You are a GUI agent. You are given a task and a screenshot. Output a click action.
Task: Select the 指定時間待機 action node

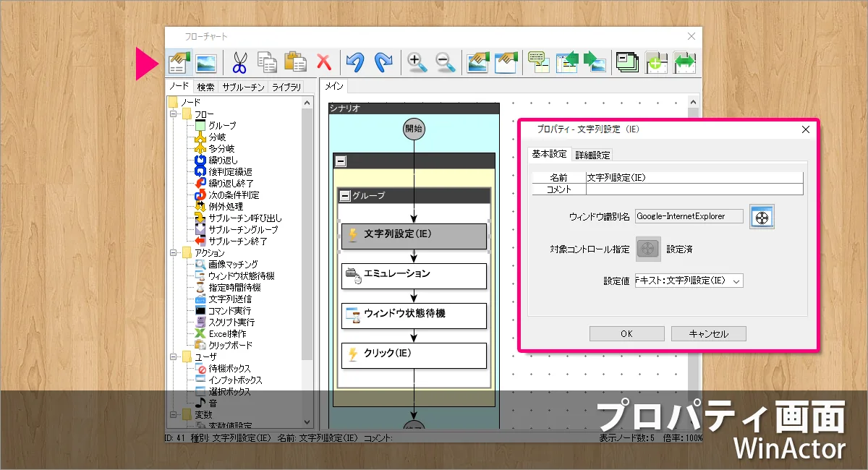234,288
